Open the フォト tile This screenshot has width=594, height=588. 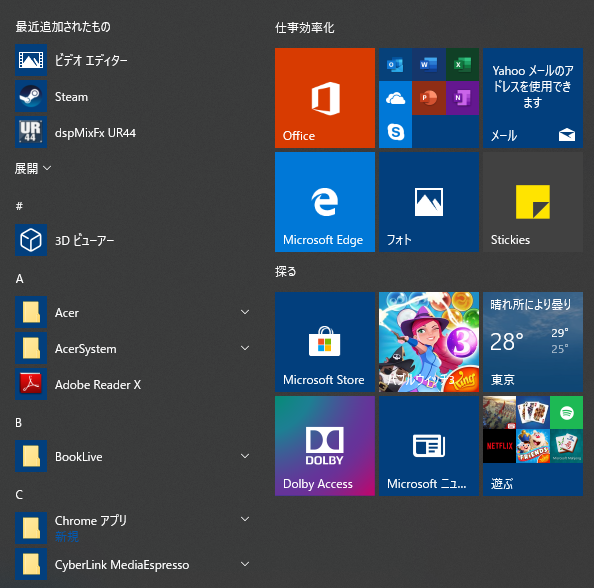pos(429,202)
